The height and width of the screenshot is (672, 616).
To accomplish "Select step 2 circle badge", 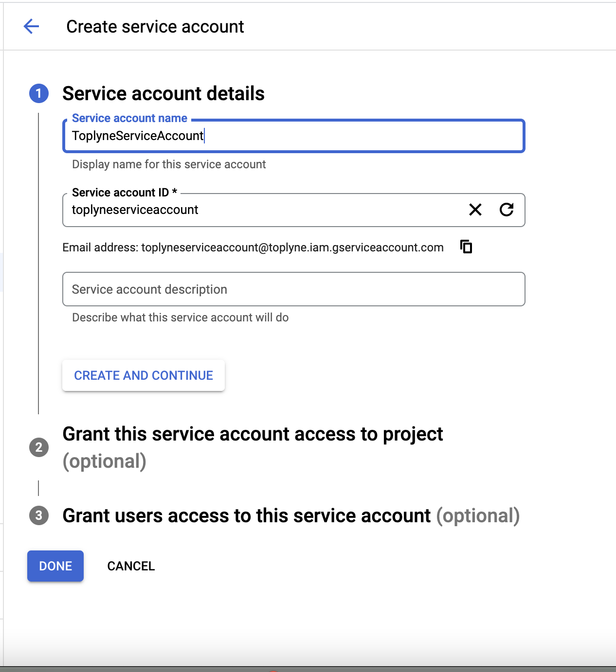I will (39, 447).
